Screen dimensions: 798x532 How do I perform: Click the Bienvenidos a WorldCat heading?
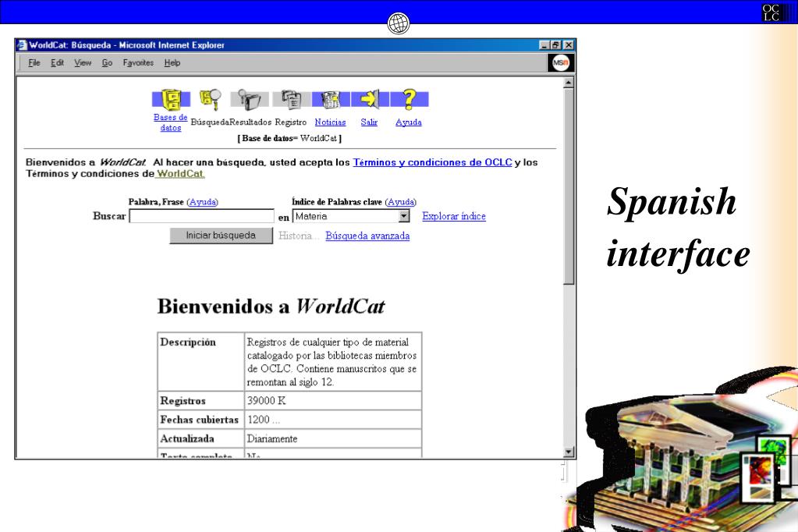pyautogui.click(x=271, y=307)
